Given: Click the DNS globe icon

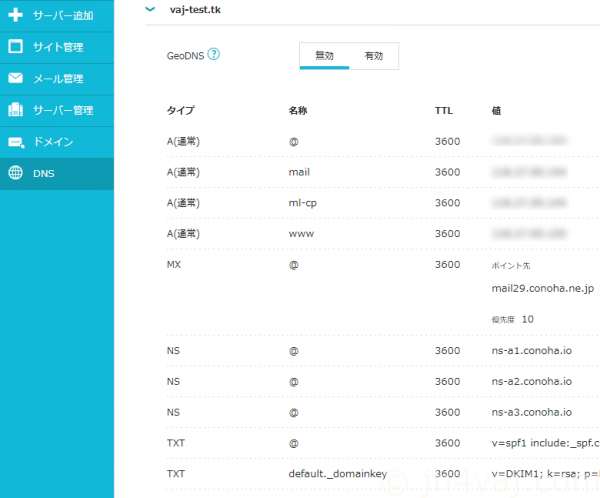Looking at the screenshot, I should 15,173.
